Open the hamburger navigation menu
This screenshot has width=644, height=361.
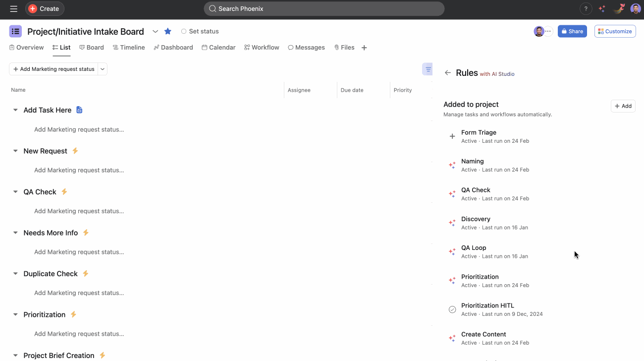(13, 9)
